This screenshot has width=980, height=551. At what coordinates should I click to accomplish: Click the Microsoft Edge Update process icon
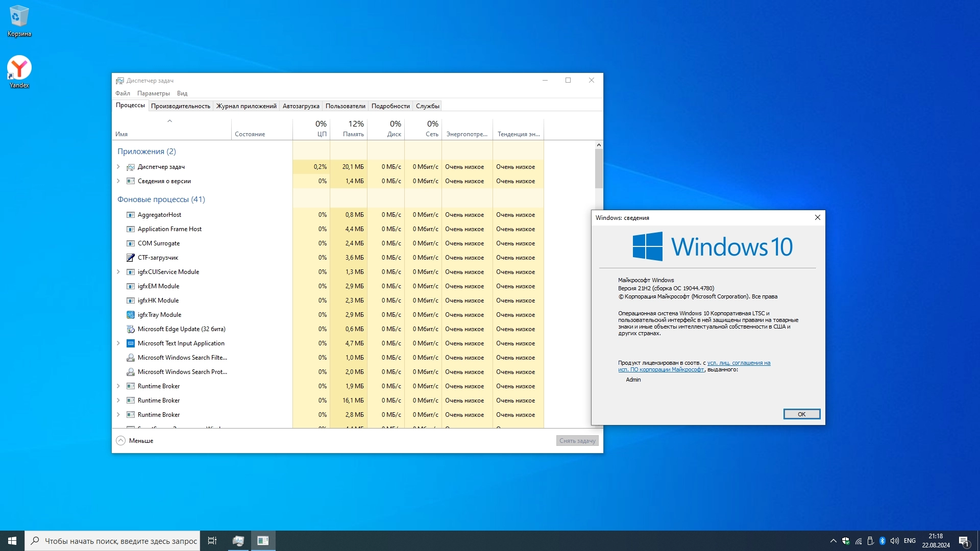pyautogui.click(x=131, y=329)
